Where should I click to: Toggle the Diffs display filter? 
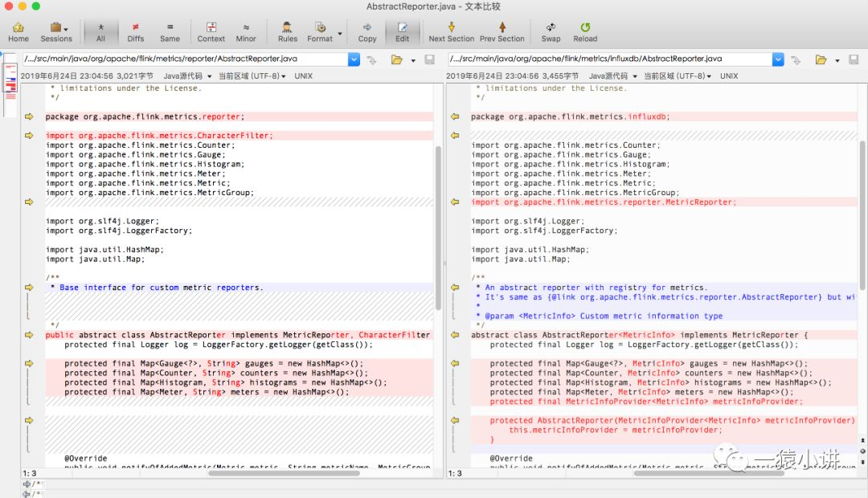(x=136, y=32)
